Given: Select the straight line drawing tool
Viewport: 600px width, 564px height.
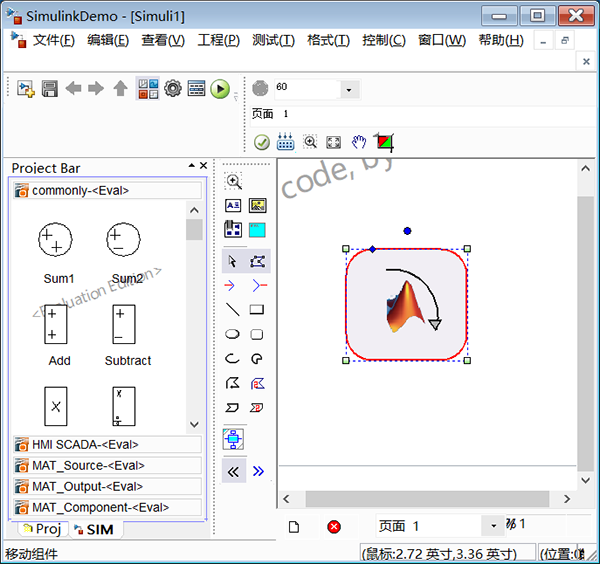Looking at the screenshot, I should pyautogui.click(x=233, y=310).
